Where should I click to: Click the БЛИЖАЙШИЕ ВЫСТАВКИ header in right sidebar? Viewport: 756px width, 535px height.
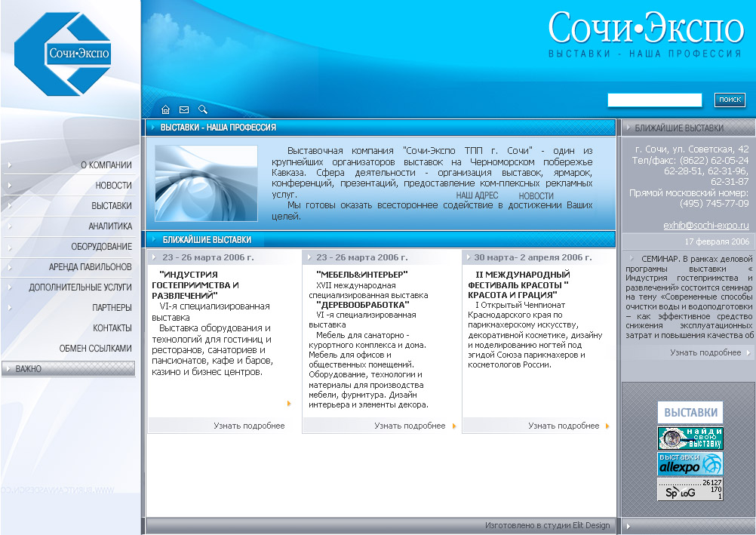point(679,128)
